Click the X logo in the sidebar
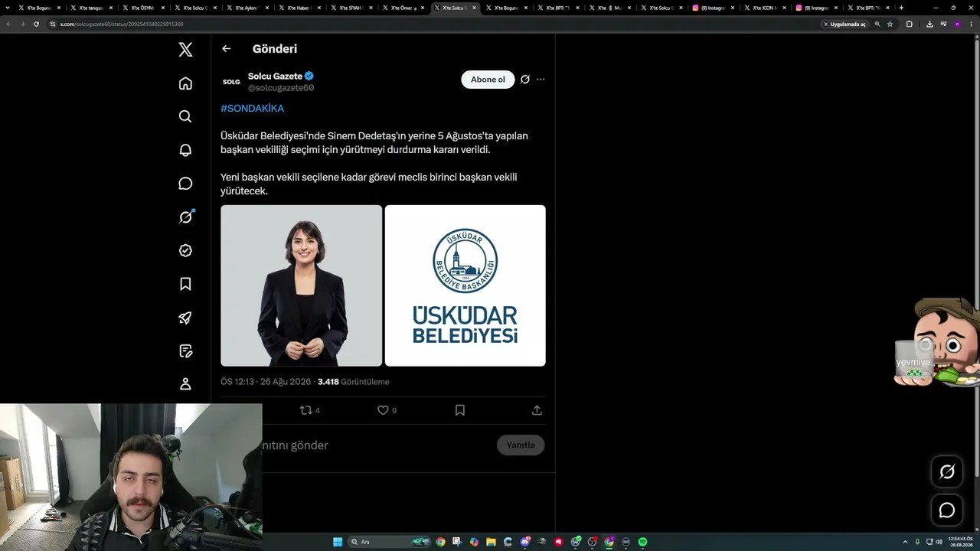 tap(185, 50)
